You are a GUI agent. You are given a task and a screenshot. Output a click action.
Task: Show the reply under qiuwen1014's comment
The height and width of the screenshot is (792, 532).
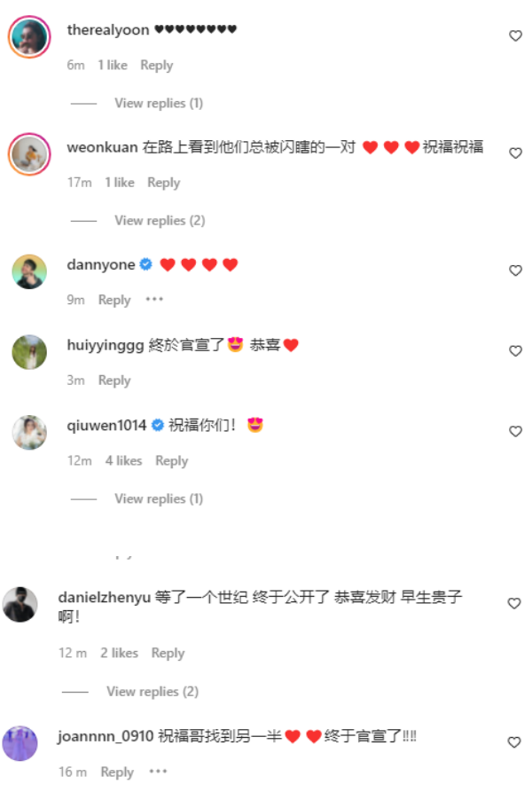159,498
